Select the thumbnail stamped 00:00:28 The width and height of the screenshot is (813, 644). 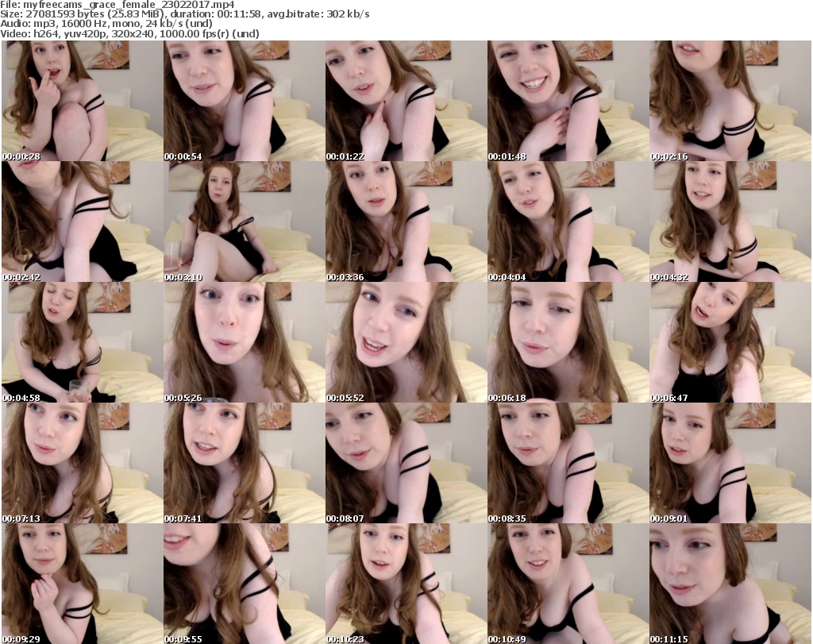point(83,101)
